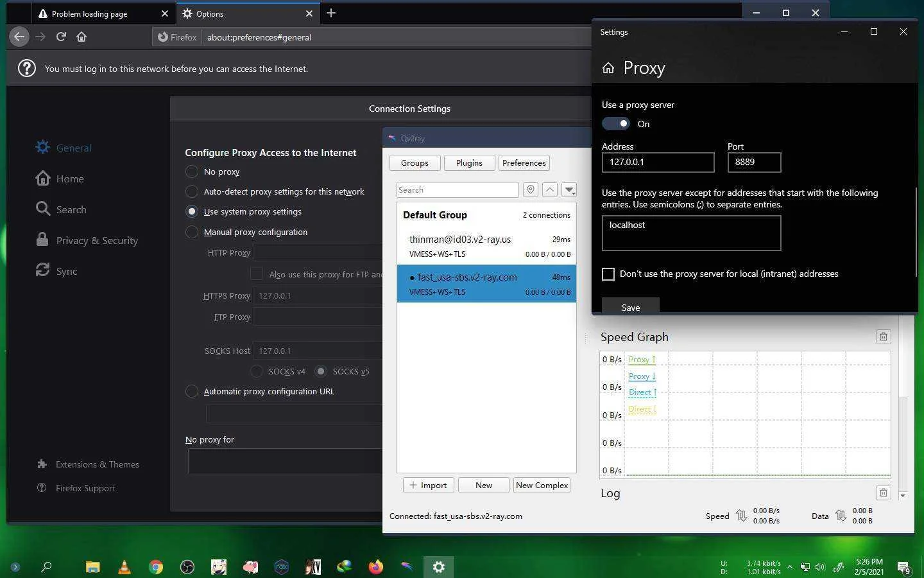924x578 pixels.
Task: Close the Options tab
Action: click(309, 13)
